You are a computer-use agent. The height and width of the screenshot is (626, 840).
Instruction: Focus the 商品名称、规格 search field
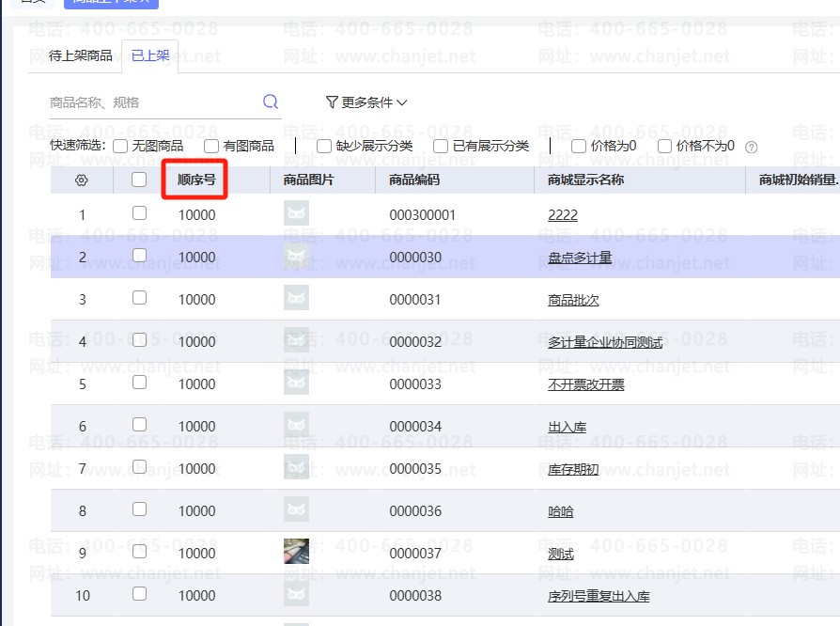point(150,102)
